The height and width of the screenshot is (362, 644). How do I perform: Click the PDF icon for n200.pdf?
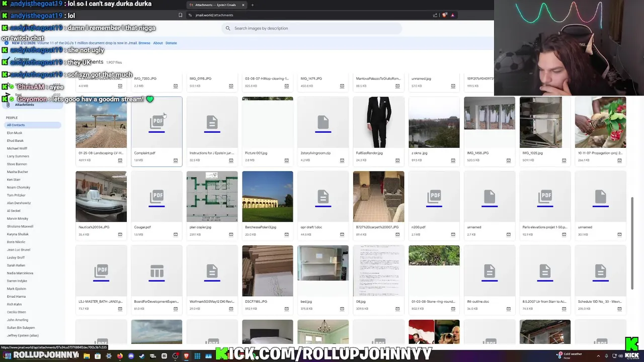[434, 197]
